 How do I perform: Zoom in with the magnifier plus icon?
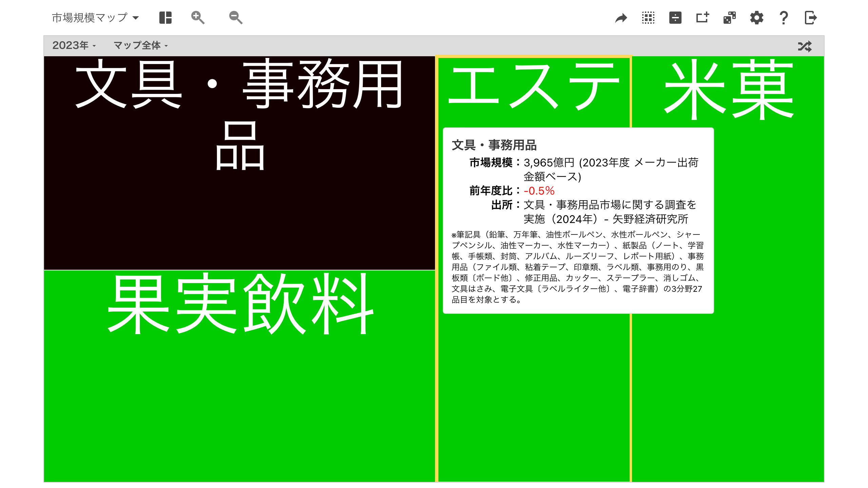[198, 18]
